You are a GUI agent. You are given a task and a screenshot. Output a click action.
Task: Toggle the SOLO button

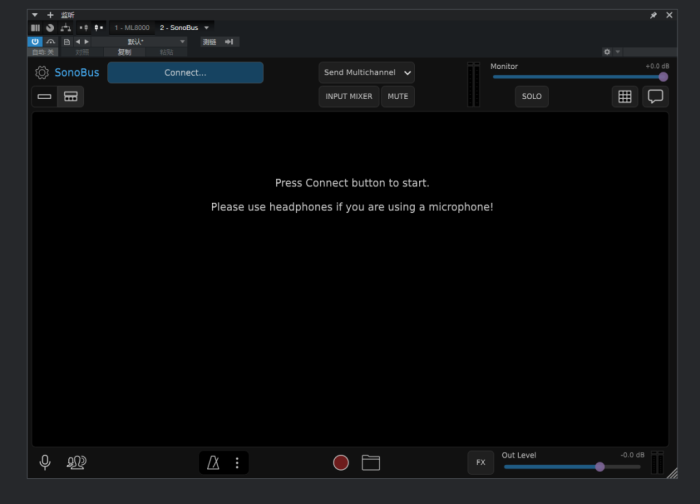point(532,96)
